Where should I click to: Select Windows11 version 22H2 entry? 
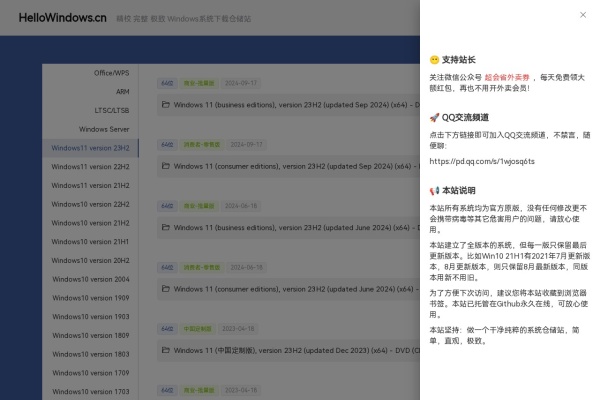pyautogui.click(x=91, y=167)
